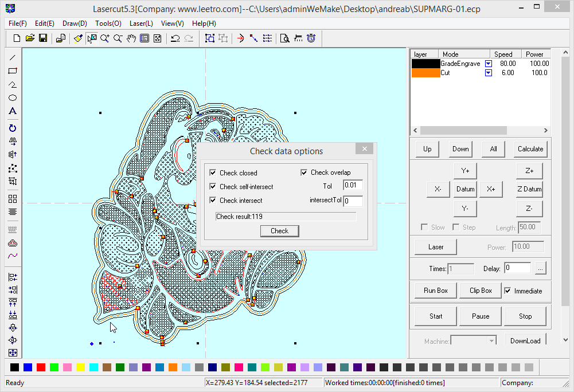Open the Laser(L) menu
The width and height of the screenshot is (574, 392).
(x=141, y=23)
